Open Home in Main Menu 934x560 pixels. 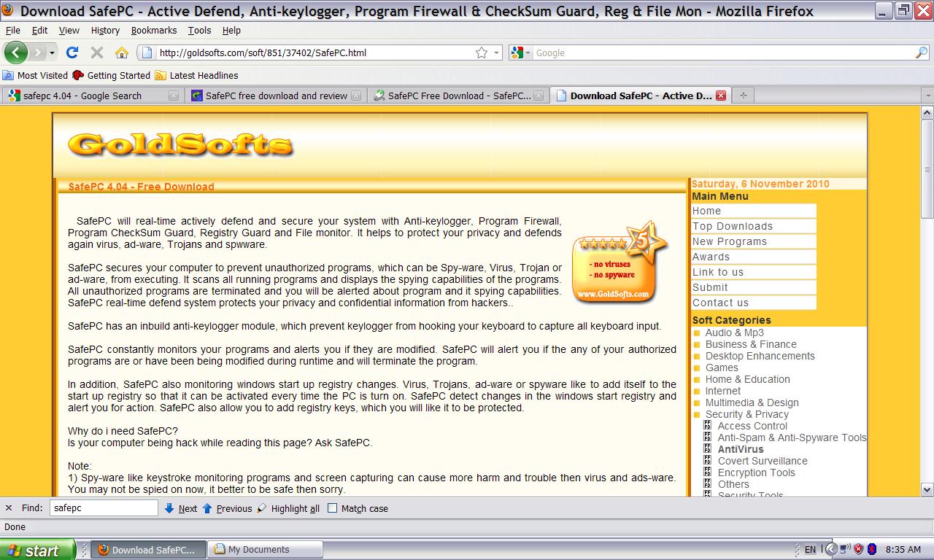tap(754, 211)
